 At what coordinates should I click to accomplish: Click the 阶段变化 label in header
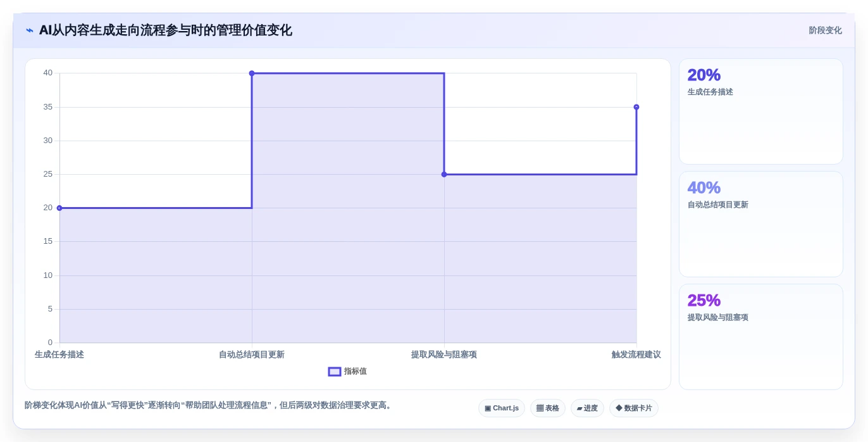point(825,30)
